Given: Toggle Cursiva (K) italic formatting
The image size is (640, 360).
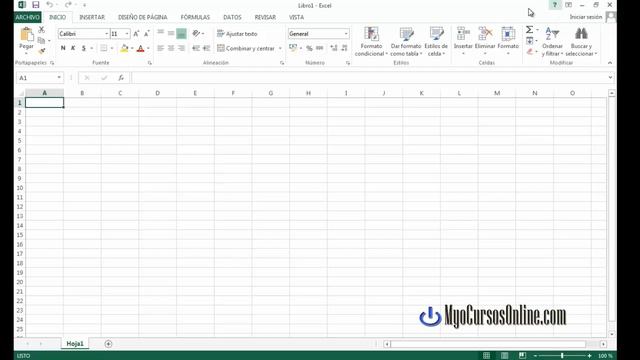Looking at the screenshot, I should click(x=73, y=48).
